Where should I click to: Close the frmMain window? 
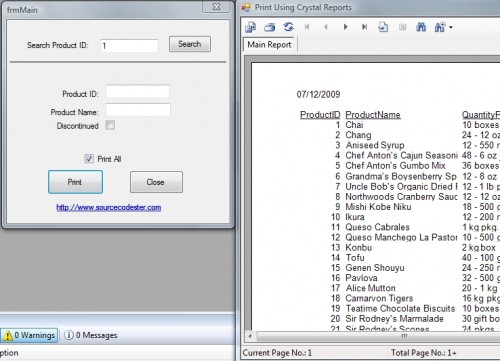[216, 7]
